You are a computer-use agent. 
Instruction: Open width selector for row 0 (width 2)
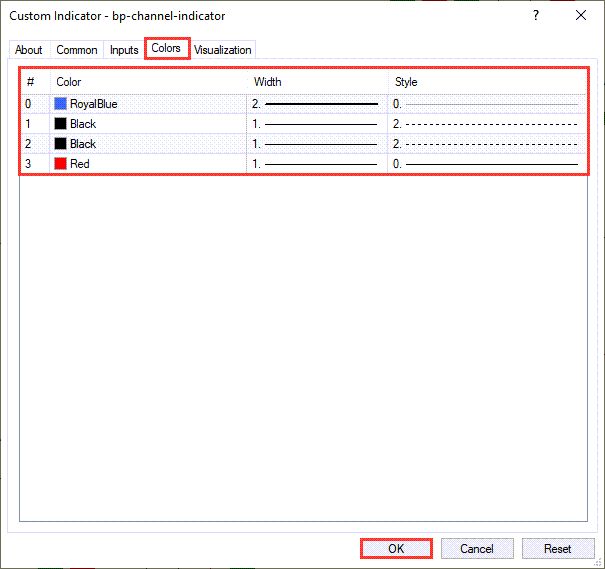click(x=317, y=104)
